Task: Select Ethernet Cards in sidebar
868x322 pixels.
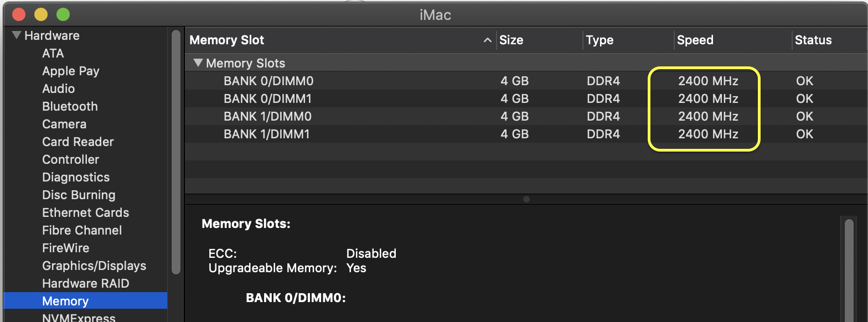Action: 85,213
